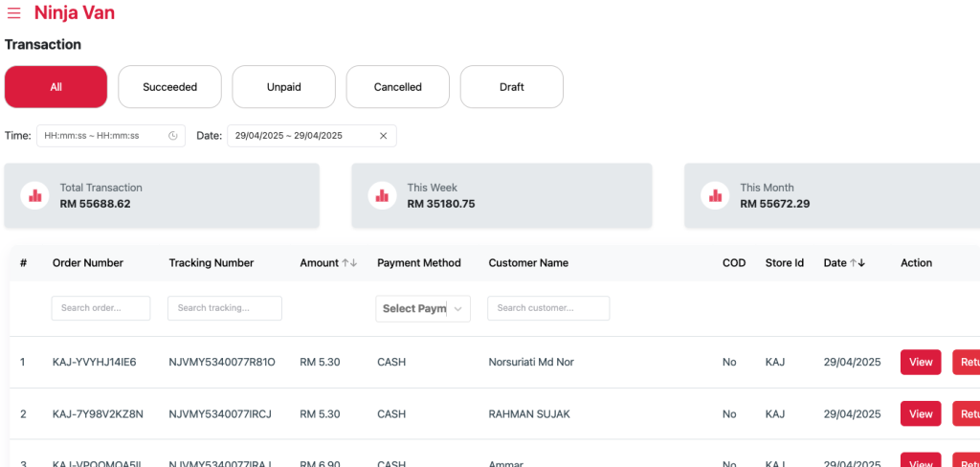View order KAJ-YVYHJ14IE6
This screenshot has width=980, height=467.
coord(921,362)
